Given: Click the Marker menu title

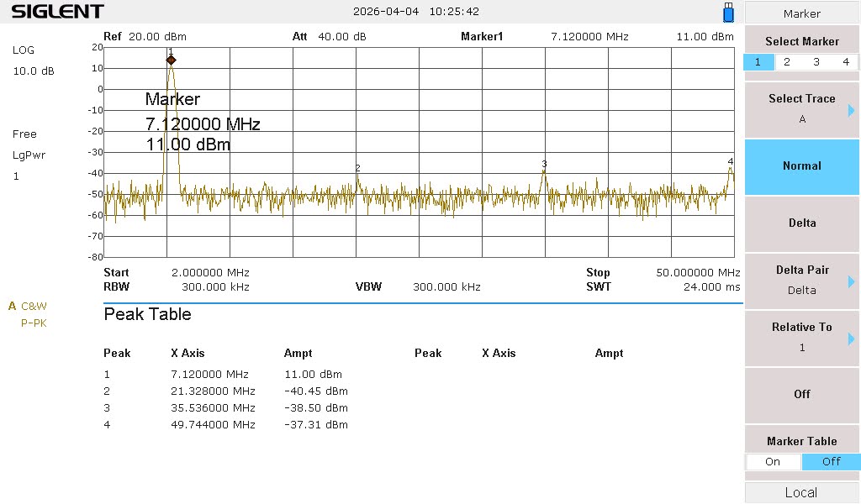Looking at the screenshot, I should [801, 13].
